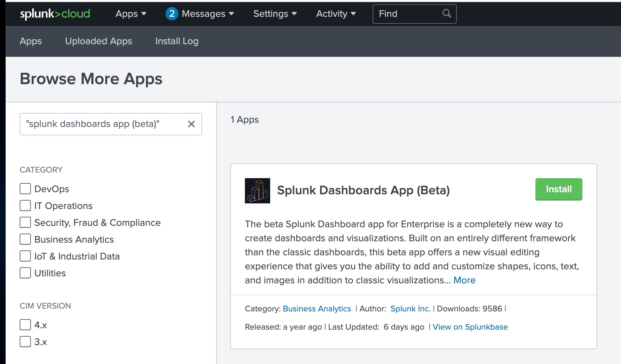Open the Splunk Inc. author link

pos(410,309)
